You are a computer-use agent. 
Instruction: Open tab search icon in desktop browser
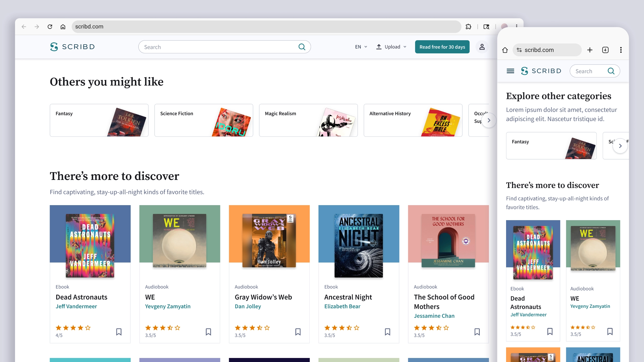coord(486,27)
